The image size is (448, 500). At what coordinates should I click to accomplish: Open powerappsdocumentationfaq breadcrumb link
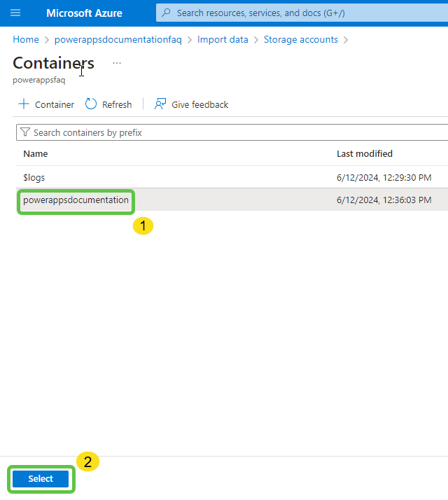point(118,40)
